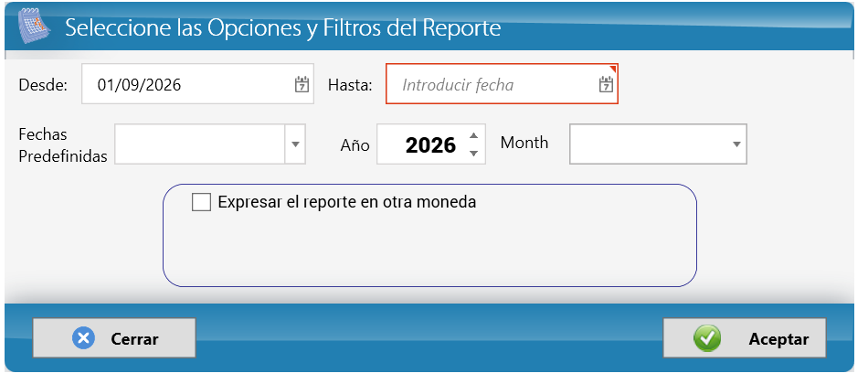Click the green checkmark icon on Aceptar
The height and width of the screenshot is (384, 868).
pyautogui.click(x=707, y=338)
